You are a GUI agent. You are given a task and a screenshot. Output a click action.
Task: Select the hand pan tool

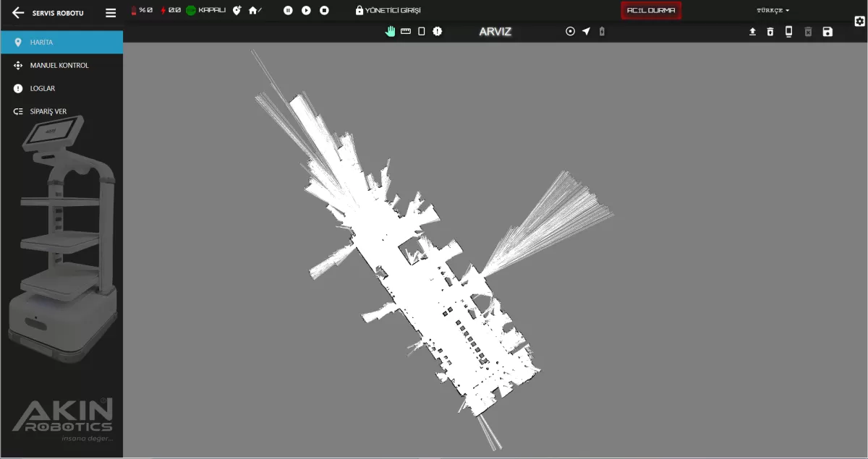pos(391,31)
